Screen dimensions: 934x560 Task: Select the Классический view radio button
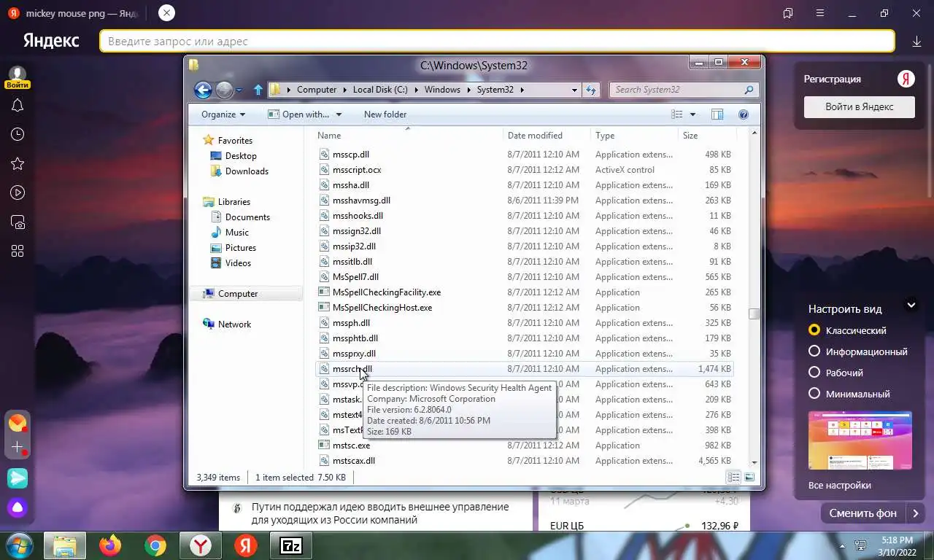pos(814,330)
